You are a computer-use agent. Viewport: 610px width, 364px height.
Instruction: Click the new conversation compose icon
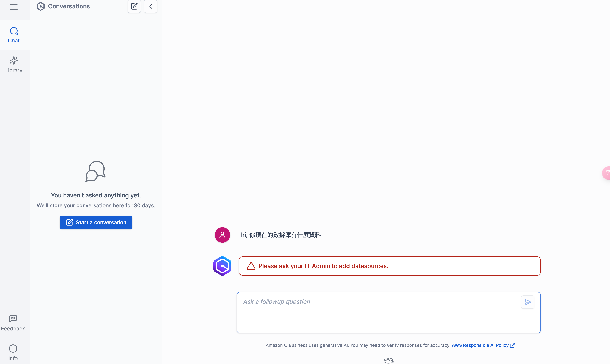134,7
